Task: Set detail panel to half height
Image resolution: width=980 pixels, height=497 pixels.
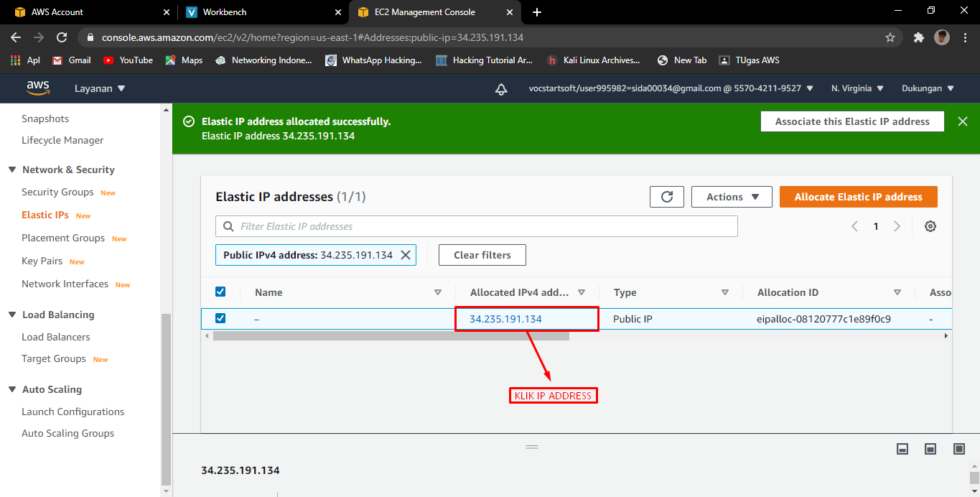Action: [x=930, y=449]
